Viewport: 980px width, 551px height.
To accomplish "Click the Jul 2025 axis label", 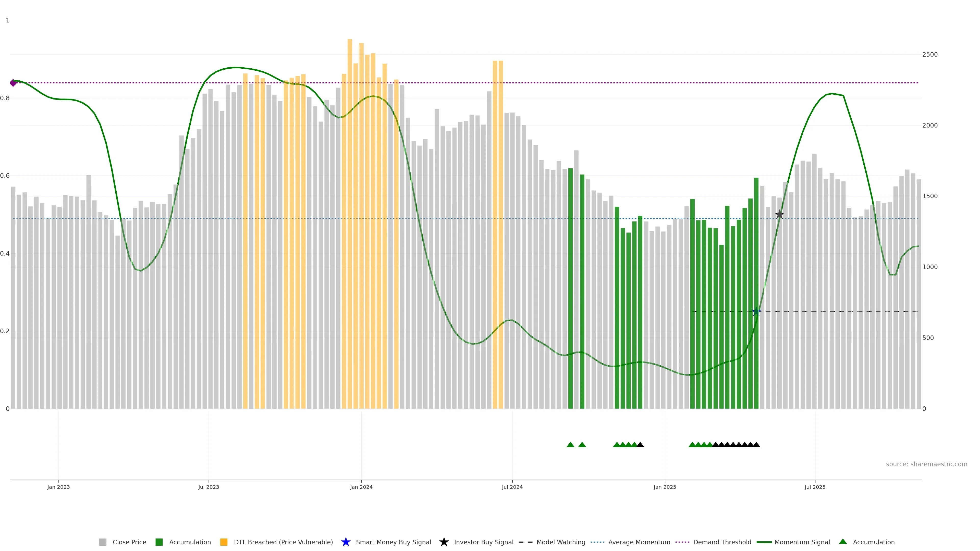I will coord(815,487).
